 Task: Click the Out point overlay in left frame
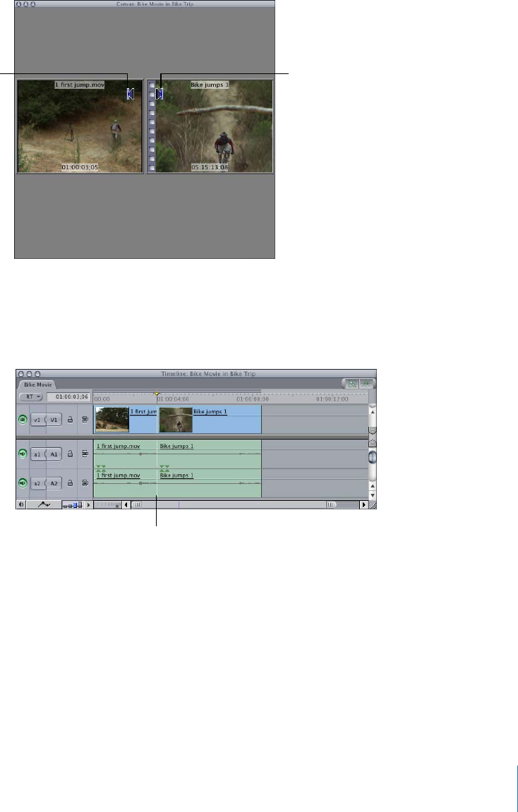130,94
